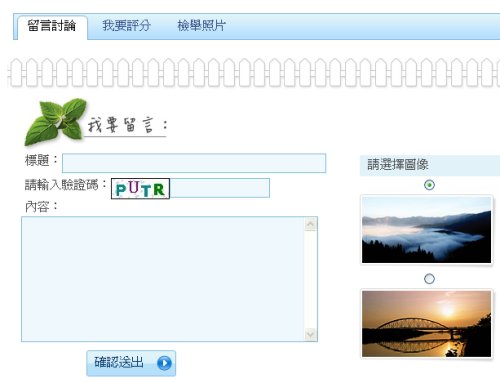Click the sunset bridge thumbnail
Screen dimensions: 500x383
(x=426, y=324)
